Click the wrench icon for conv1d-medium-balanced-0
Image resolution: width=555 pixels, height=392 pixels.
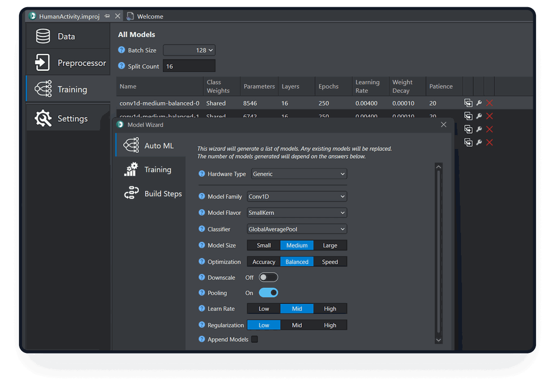click(x=479, y=103)
